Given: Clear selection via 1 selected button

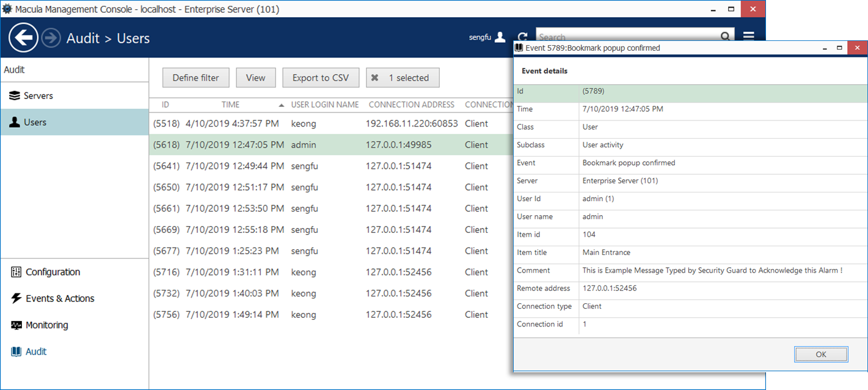Looking at the screenshot, I should 403,78.
